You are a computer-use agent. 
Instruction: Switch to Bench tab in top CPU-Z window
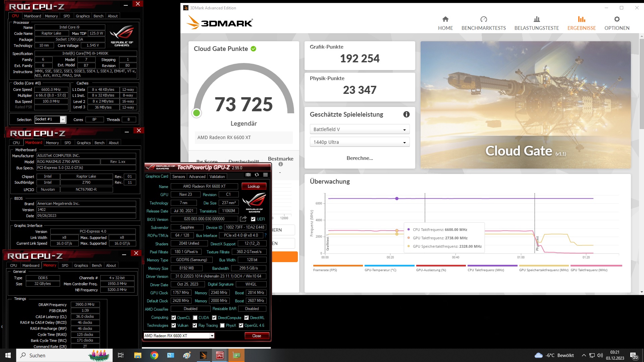click(98, 16)
